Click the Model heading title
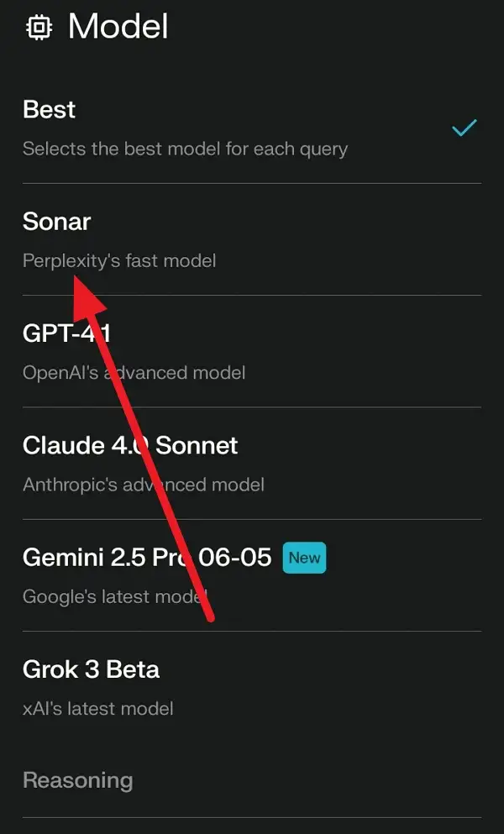The width and height of the screenshot is (504, 834). click(118, 27)
